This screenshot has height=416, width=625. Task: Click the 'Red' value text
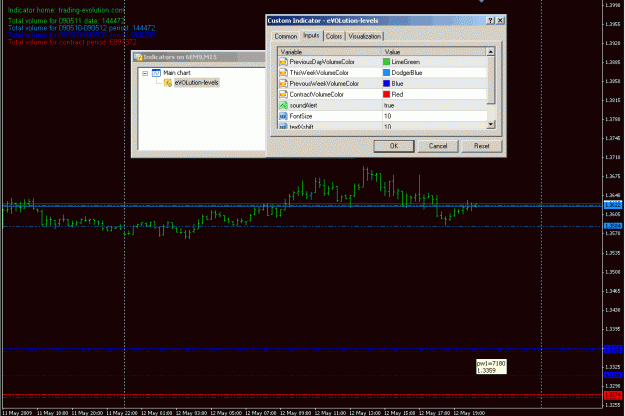click(x=397, y=94)
